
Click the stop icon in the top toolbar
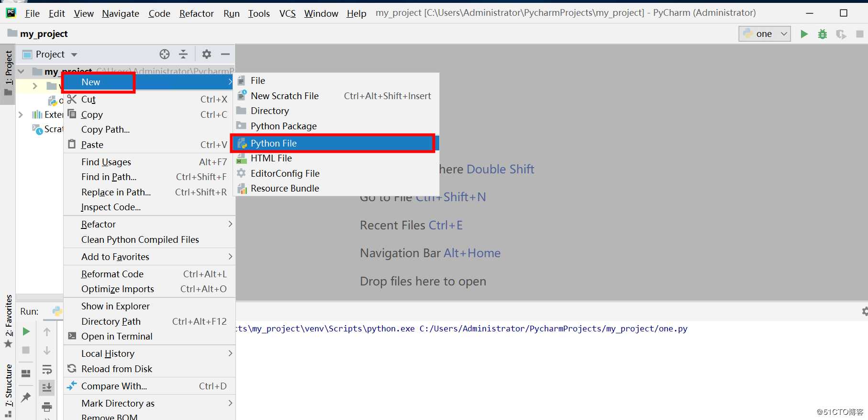tap(859, 34)
